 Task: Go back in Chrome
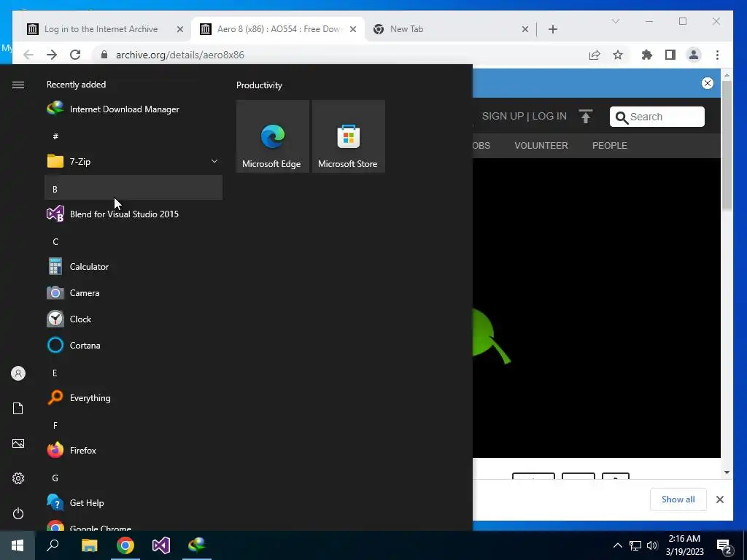click(x=28, y=55)
